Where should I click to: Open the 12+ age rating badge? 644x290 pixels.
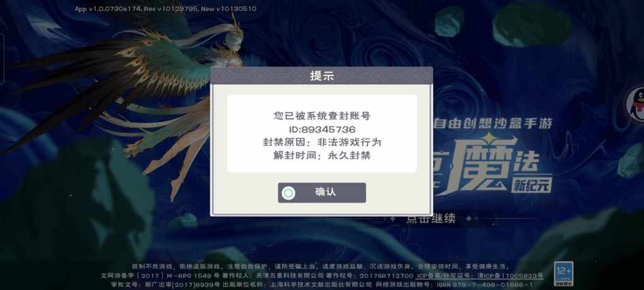coord(563,273)
